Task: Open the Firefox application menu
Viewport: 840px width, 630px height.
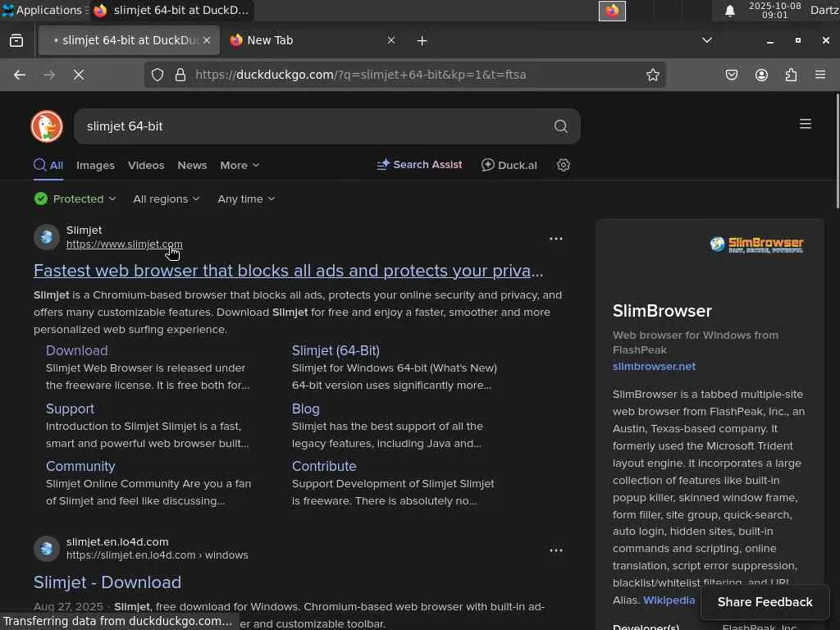Action: (820, 75)
